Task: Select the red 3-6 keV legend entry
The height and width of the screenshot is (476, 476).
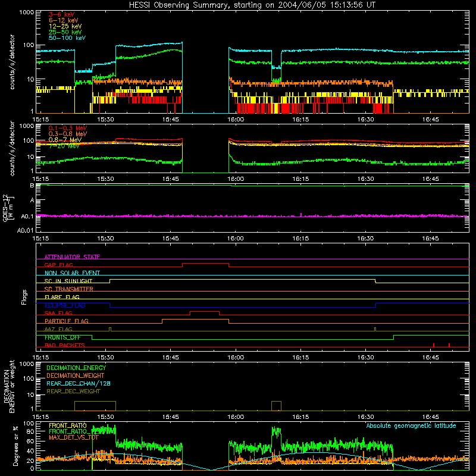Action: (62, 14)
